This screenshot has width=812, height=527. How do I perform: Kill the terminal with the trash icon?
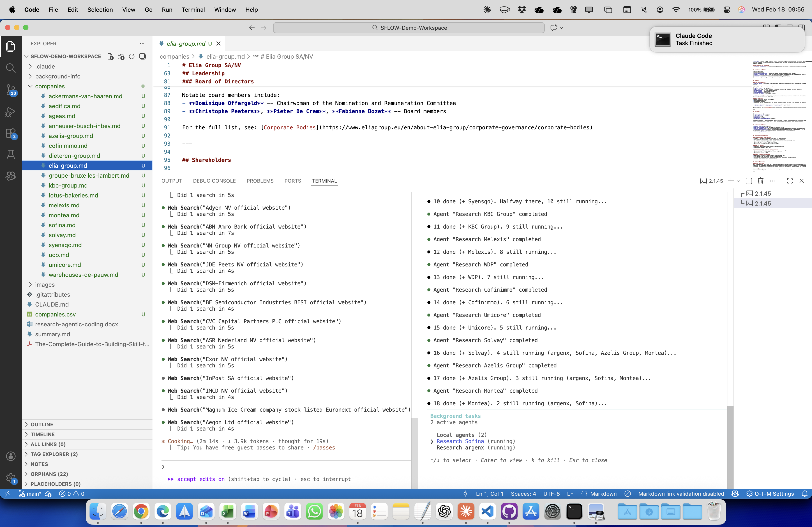click(x=761, y=181)
